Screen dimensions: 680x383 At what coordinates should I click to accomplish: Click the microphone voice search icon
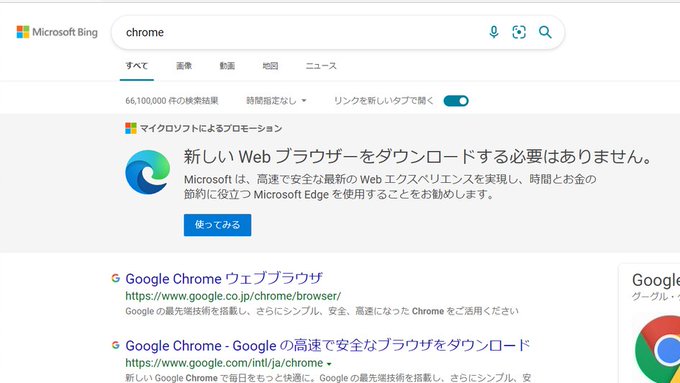point(494,32)
